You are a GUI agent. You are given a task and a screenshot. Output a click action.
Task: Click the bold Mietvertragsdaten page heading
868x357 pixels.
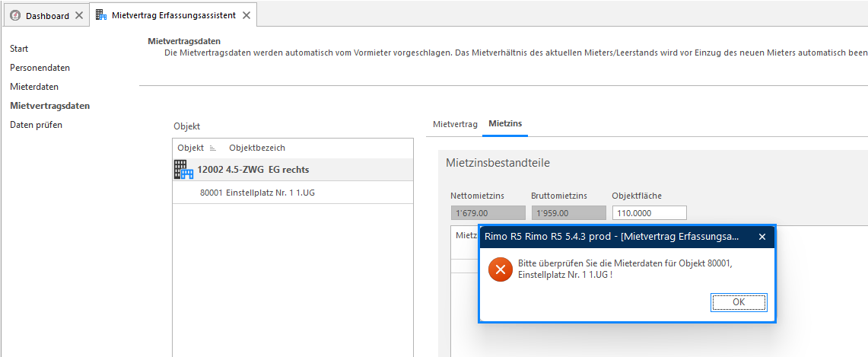coord(184,41)
